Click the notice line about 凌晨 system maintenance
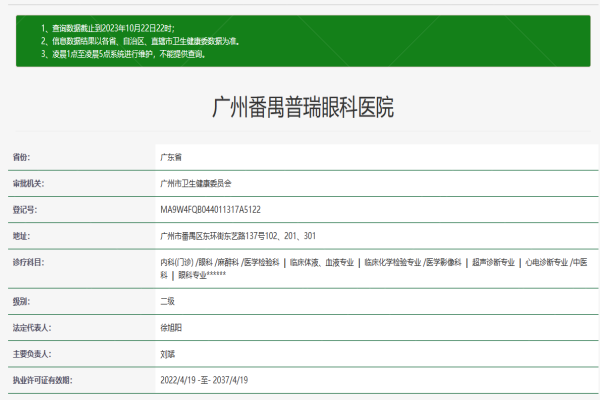Viewport: 600px width, 400px height. pyautogui.click(x=130, y=54)
